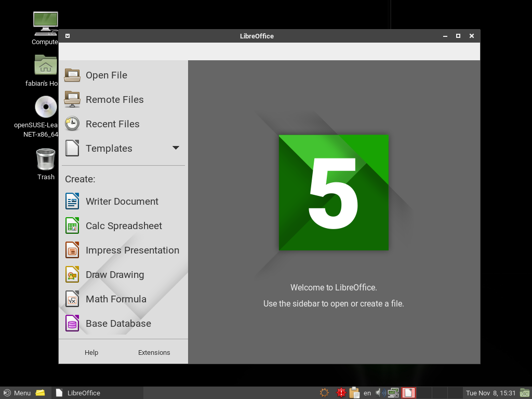
Task: Expand the Templates dropdown arrow
Action: click(x=176, y=148)
